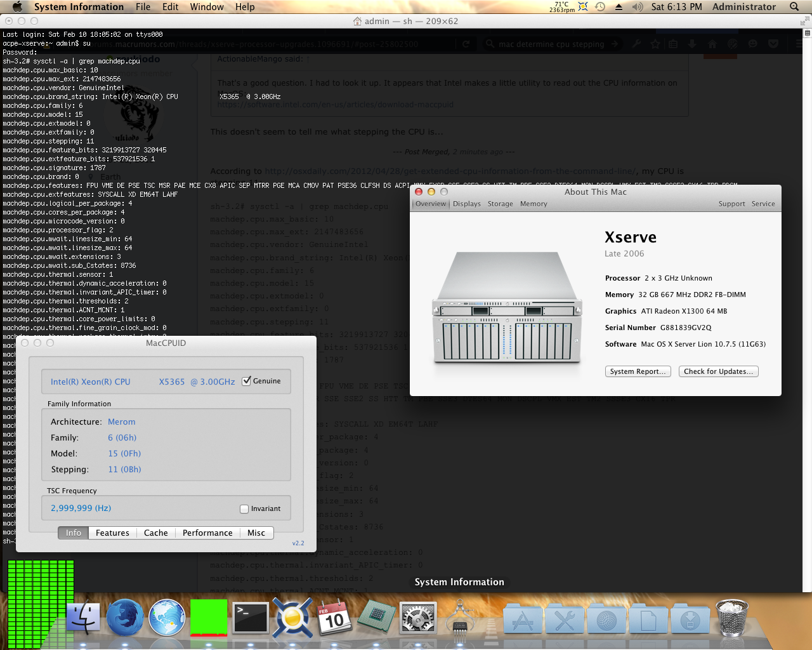Open the Apple menu
This screenshot has width=812, height=650.
(x=18, y=7)
